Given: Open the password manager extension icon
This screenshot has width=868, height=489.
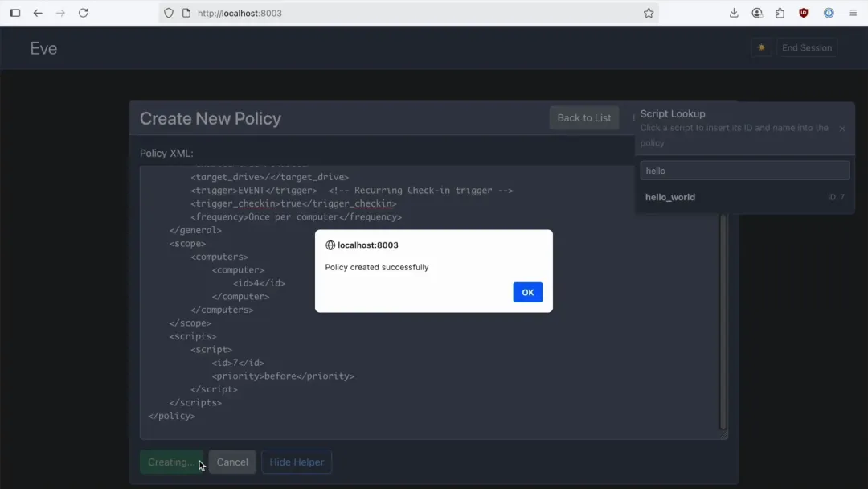Looking at the screenshot, I should [829, 13].
